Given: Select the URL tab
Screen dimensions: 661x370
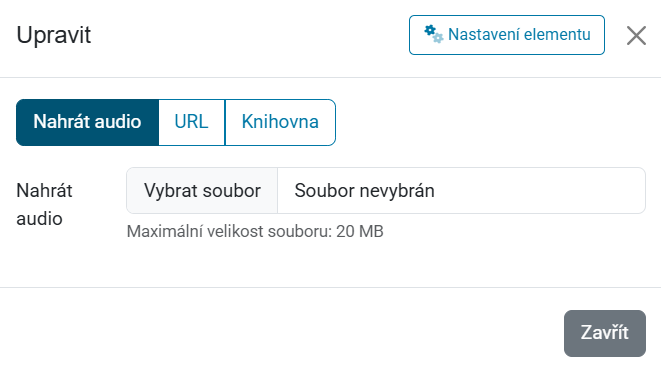Looking at the screenshot, I should tap(192, 123).
